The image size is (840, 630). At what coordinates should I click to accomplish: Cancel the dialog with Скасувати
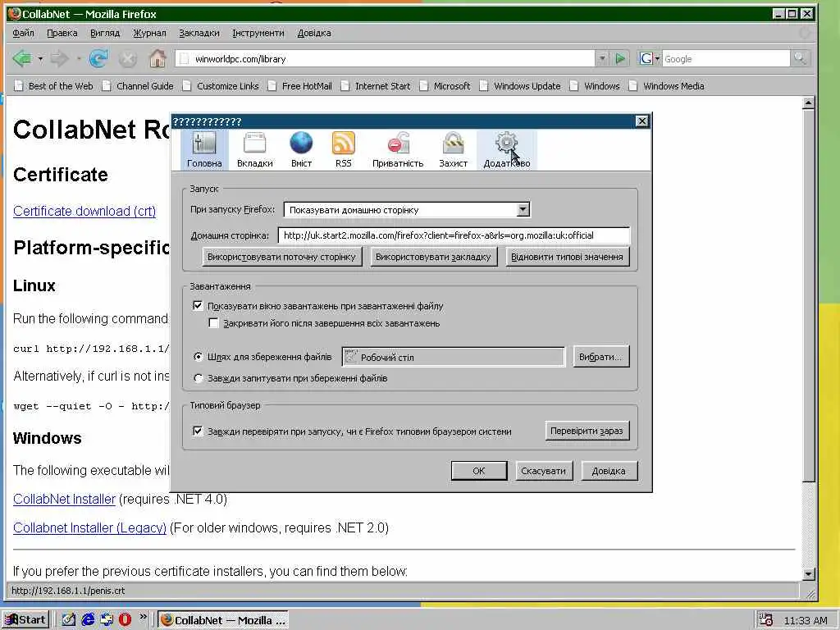(x=543, y=471)
